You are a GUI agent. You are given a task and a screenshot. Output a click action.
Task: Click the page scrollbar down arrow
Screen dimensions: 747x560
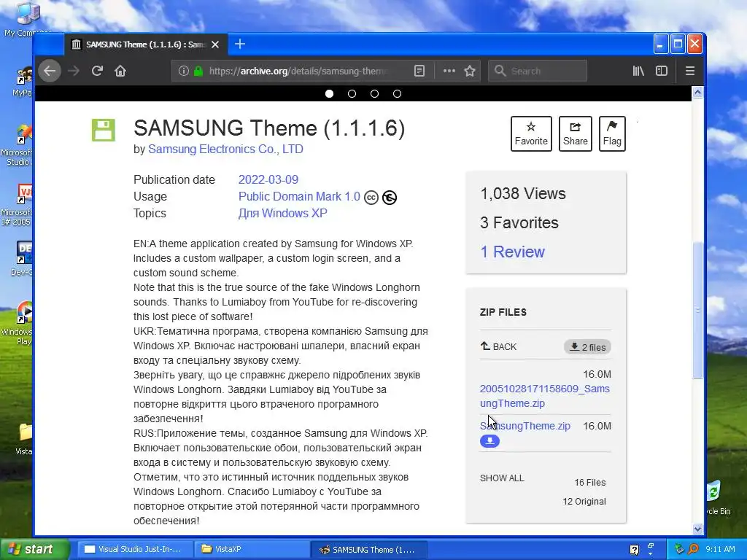coord(698,529)
